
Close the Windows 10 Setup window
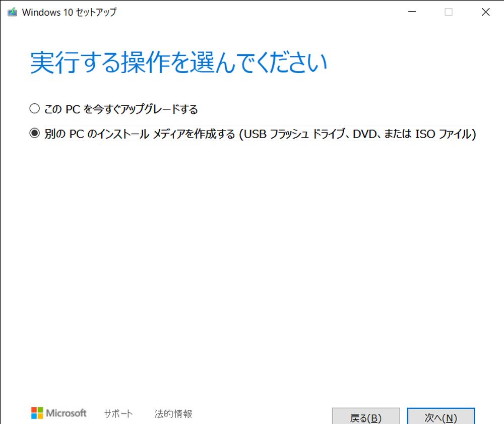485,11
